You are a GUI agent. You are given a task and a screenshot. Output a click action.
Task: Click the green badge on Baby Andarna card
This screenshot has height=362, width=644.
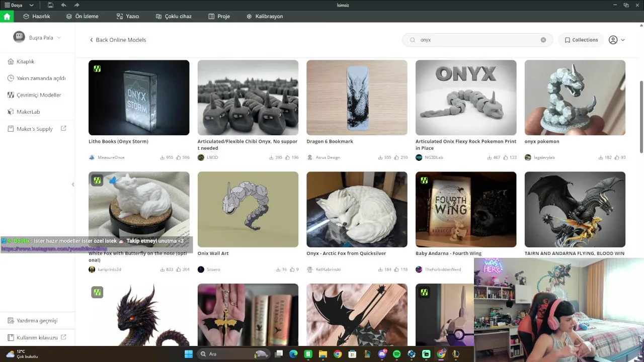pyautogui.click(x=424, y=180)
